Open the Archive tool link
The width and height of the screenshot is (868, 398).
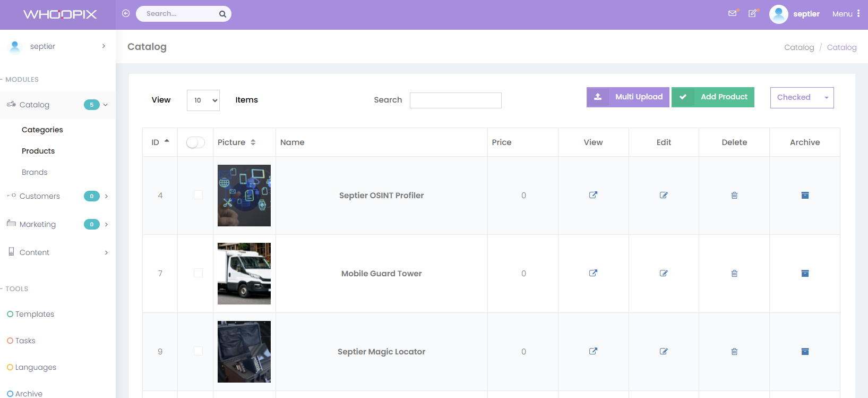(x=29, y=393)
